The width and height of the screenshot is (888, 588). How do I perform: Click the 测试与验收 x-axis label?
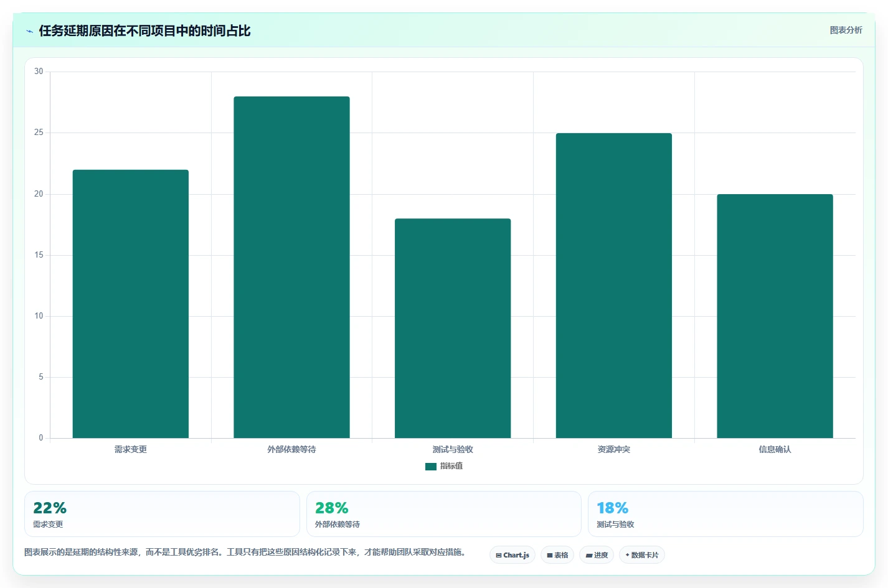click(453, 449)
